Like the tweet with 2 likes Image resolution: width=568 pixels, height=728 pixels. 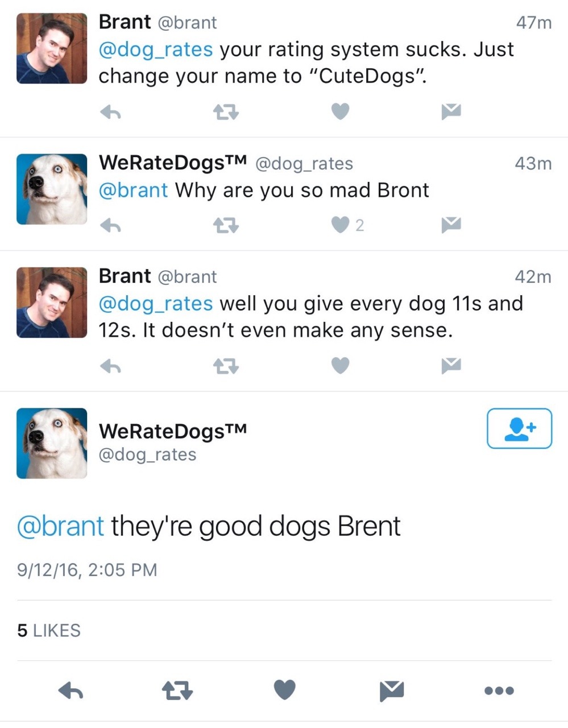[341, 225]
